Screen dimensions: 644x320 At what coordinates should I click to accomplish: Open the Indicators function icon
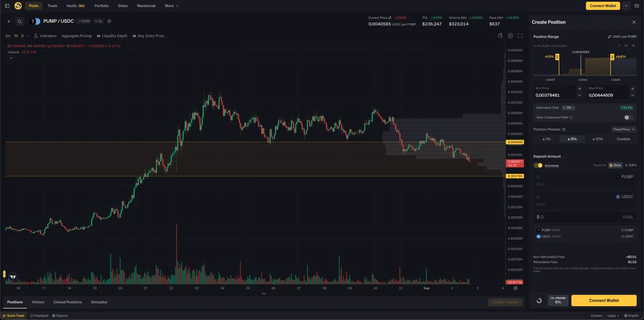35,36
